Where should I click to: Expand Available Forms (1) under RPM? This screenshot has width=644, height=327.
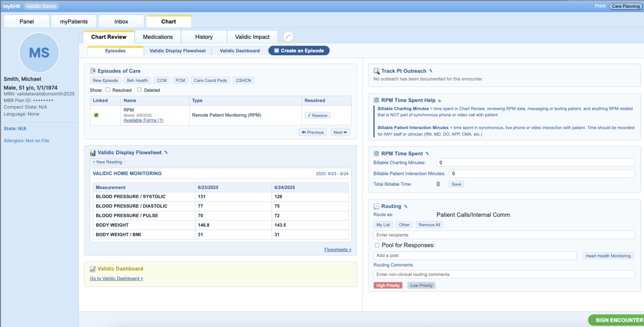point(143,120)
